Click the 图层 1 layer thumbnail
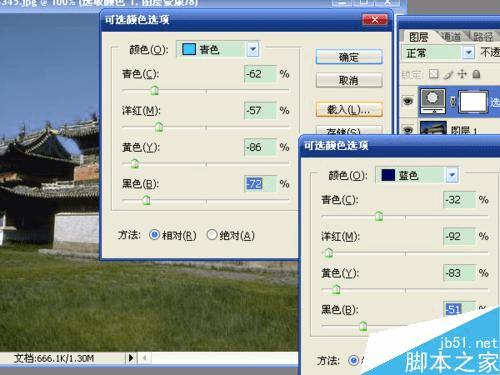Viewport: 500px width, 375px height. pos(433,128)
